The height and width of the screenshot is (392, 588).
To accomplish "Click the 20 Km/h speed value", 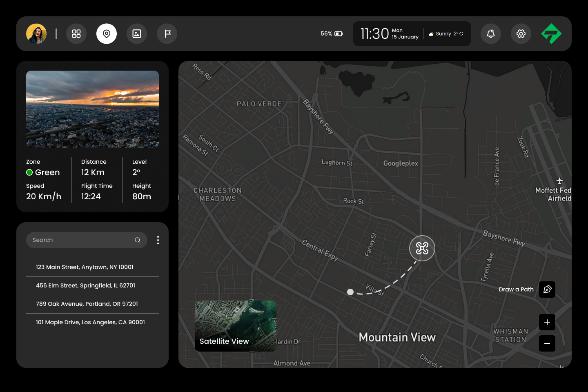I will point(44,196).
